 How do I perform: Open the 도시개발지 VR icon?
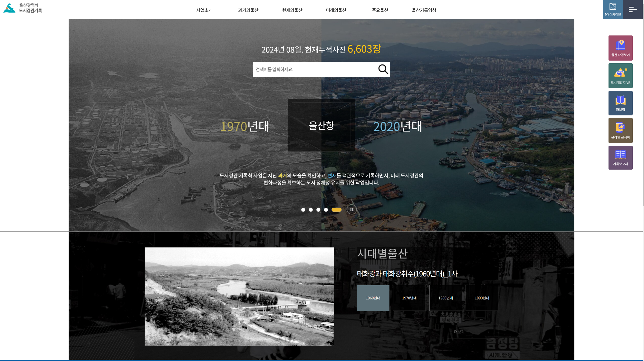620,75
